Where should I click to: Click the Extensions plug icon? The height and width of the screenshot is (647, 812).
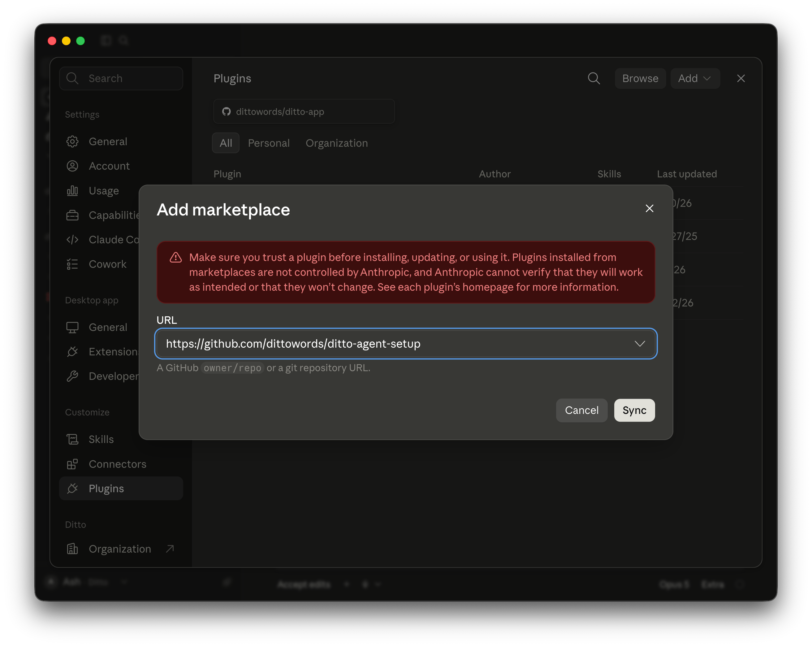tap(72, 352)
